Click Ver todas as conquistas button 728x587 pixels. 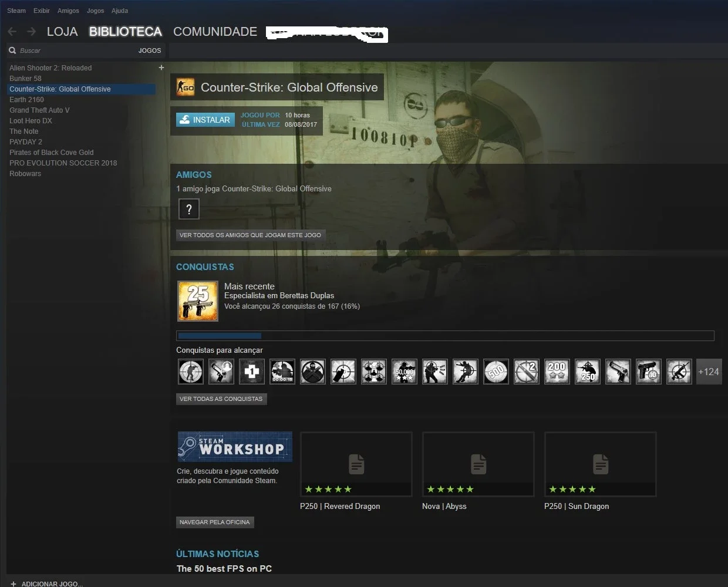tap(221, 399)
